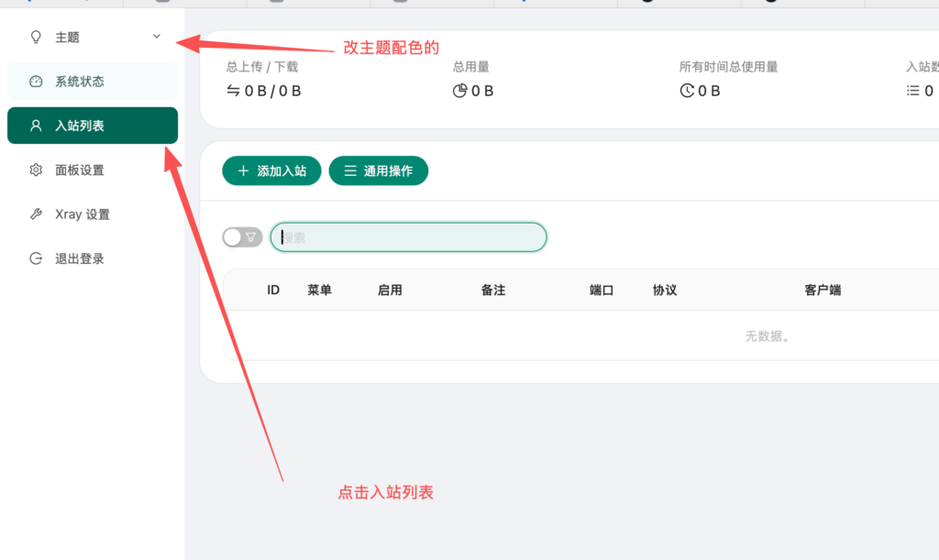Choose 退出登录 to log out
This screenshot has height=560, width=939.
93,258
